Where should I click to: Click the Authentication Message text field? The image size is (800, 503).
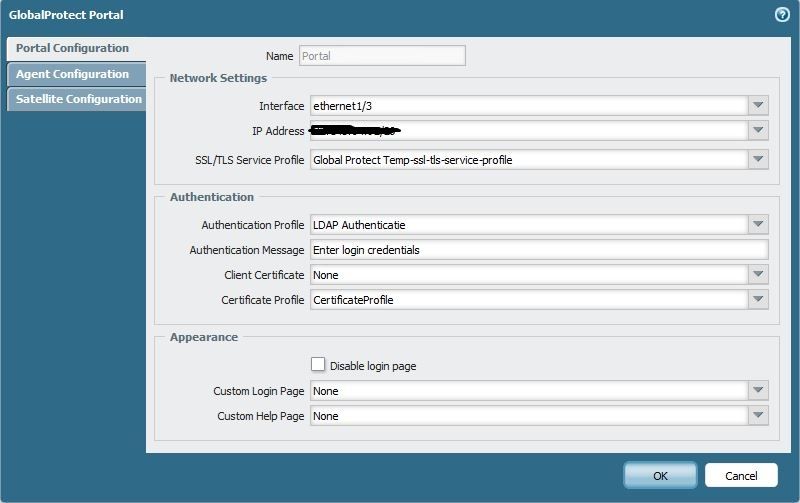click(x=538, y=250)
